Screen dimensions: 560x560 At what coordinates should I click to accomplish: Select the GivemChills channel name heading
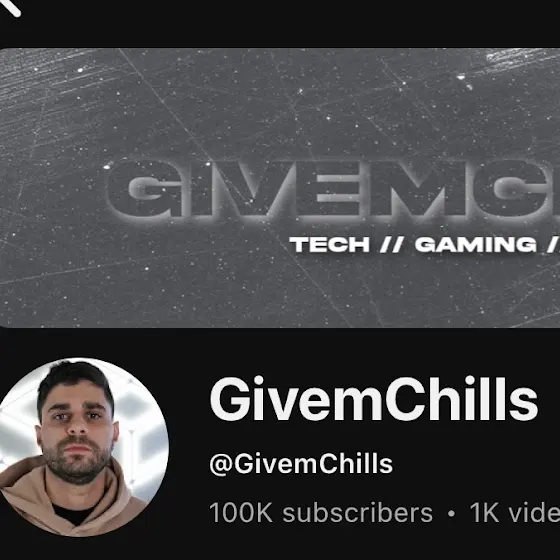tap(374, 399)
